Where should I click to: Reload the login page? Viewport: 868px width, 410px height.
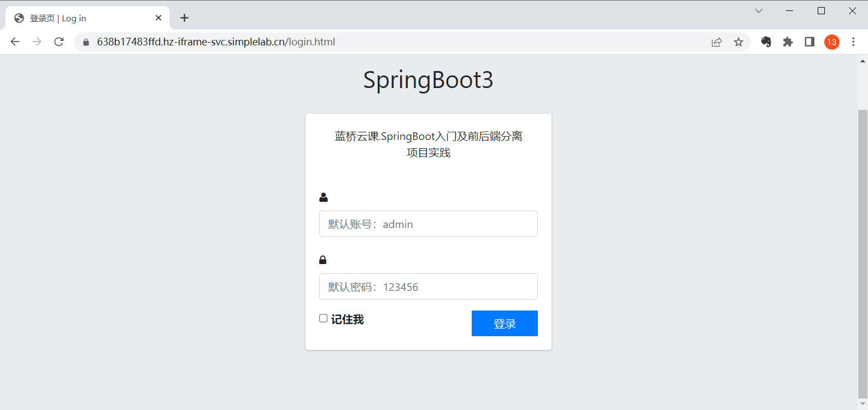[x=59, y=42]
